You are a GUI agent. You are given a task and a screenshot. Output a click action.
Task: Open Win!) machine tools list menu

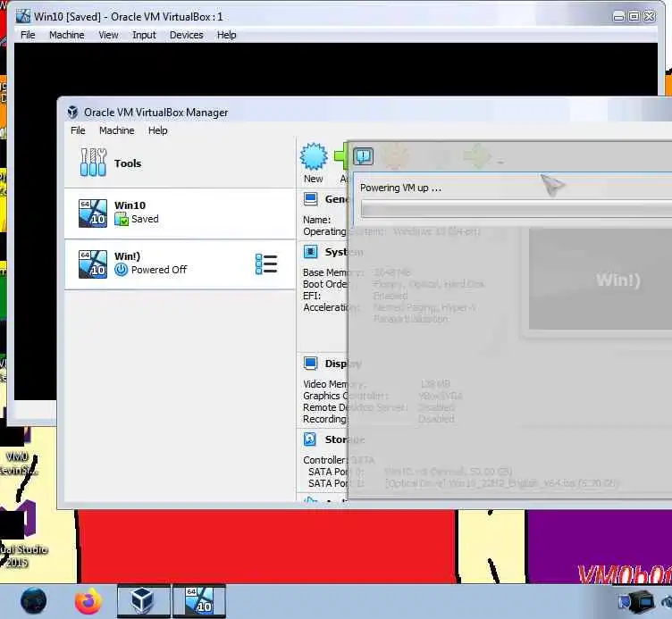[x=266, y=263]
